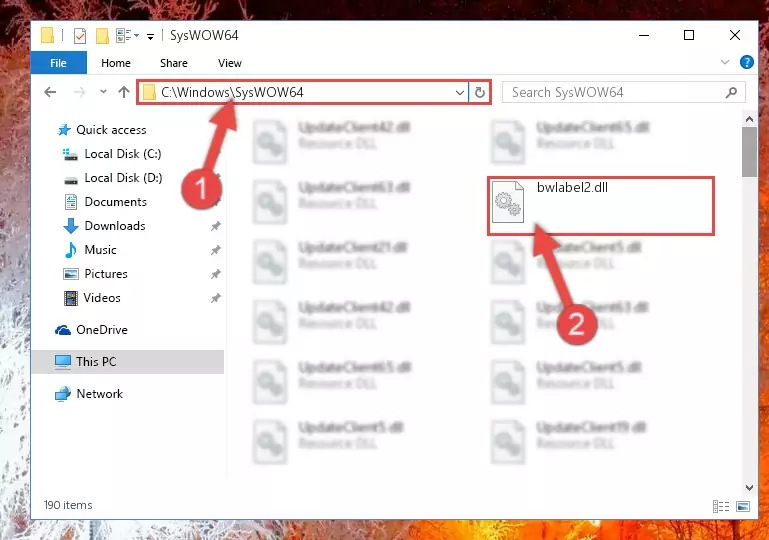Click the pin icon beside Music
The width and height of the screenshot is (769, 540).
(x=215, y=250)
